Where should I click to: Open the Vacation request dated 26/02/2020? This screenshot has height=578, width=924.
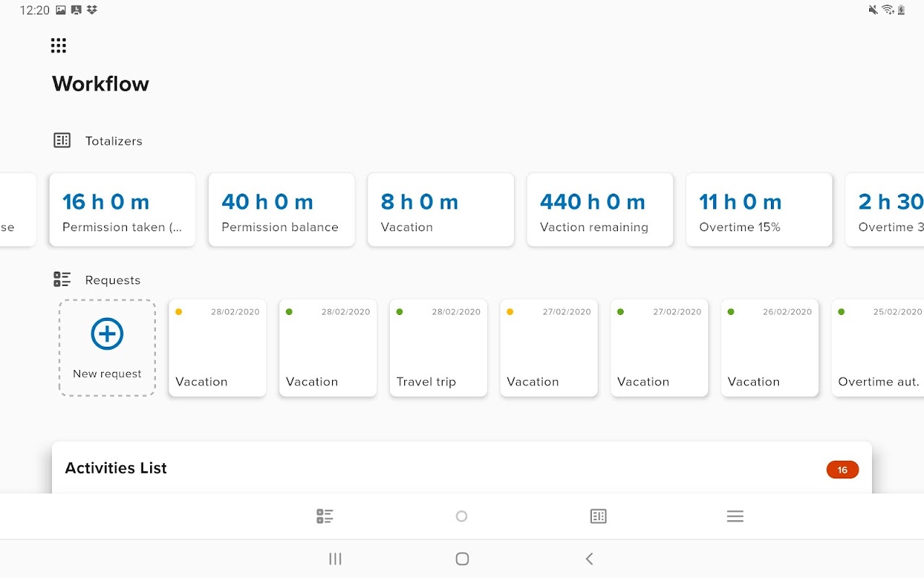coord(770,348)
